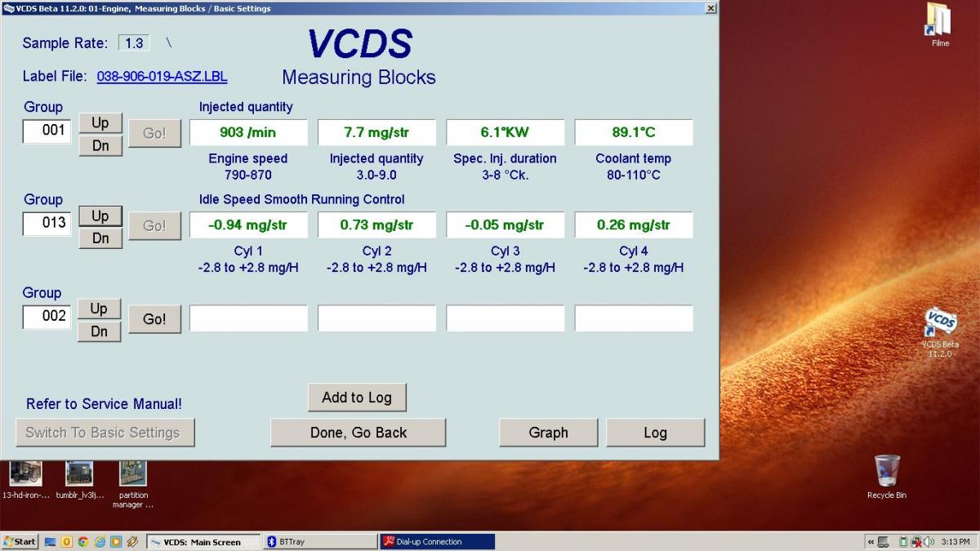Click the volume speaker tray icon
The image size is (980, 551).
coord(929,542)
